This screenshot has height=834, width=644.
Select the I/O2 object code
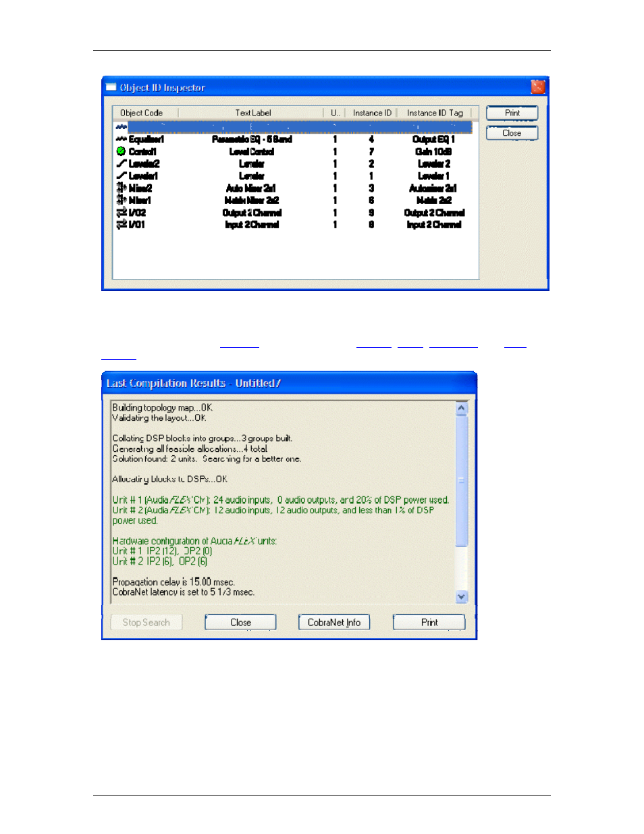point(137,212)
